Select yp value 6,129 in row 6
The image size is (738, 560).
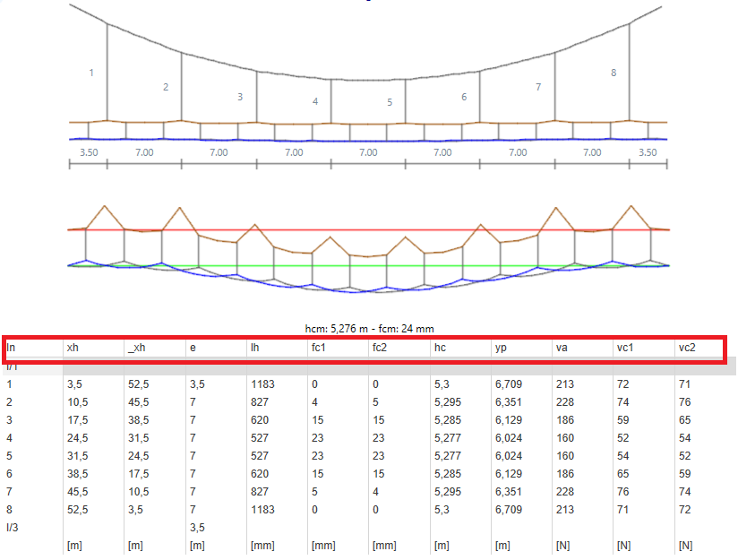pos(509,474)
